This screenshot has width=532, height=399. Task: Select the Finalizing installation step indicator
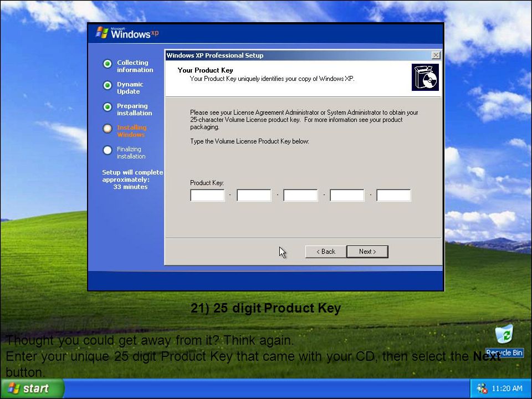pos(107,150)
